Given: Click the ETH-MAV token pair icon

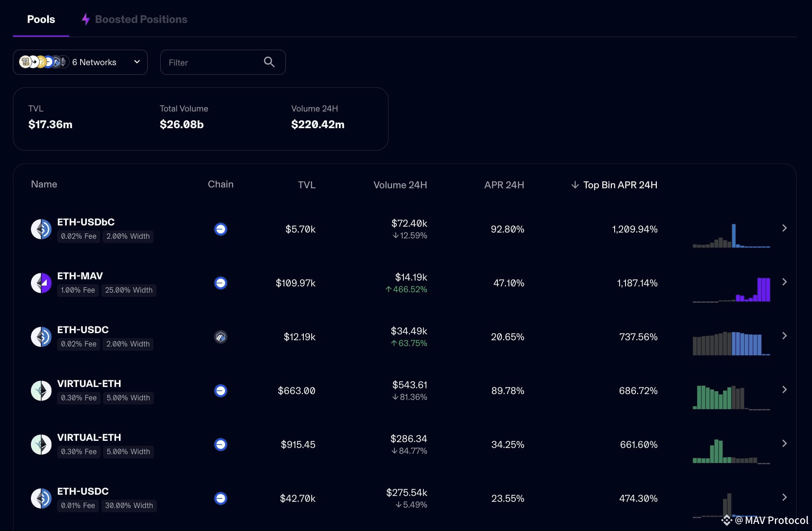Looking at the screenshot, I should pos(41,283).
